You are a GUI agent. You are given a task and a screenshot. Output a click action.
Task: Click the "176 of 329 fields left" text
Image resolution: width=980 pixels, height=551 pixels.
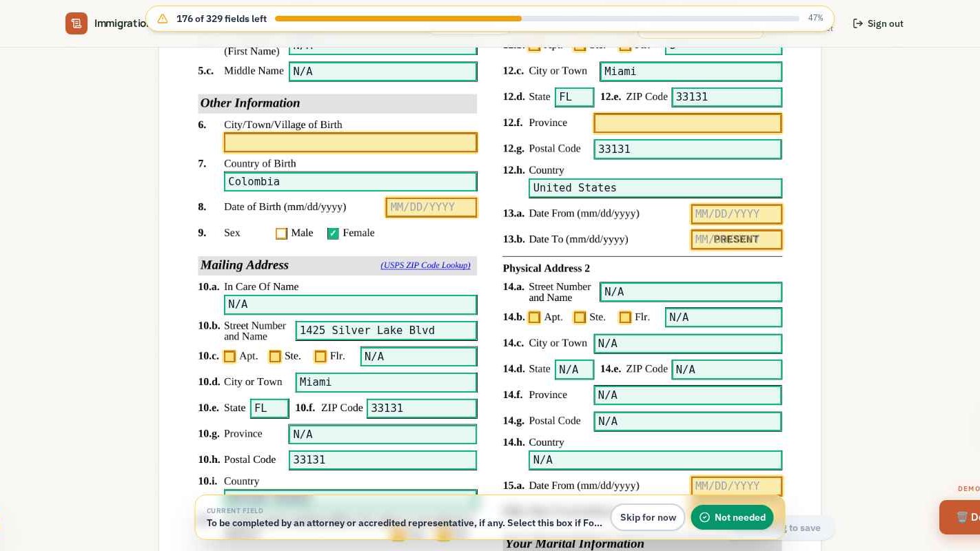point(221,19)
